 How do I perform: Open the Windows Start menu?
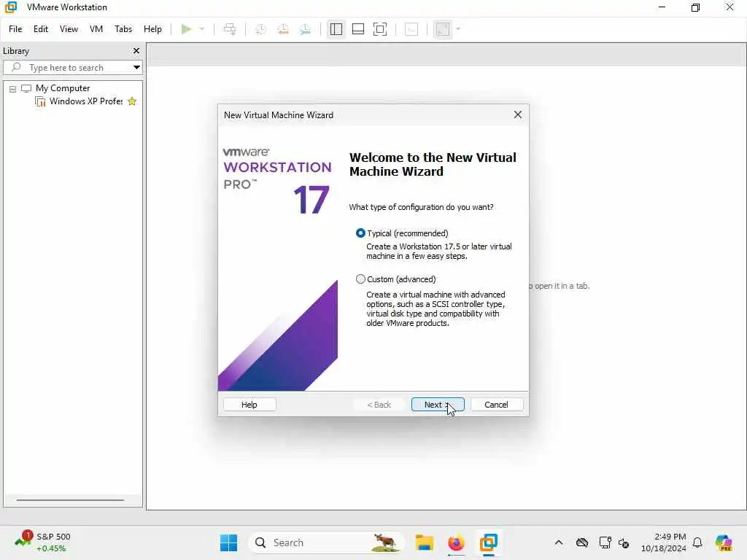228,542
